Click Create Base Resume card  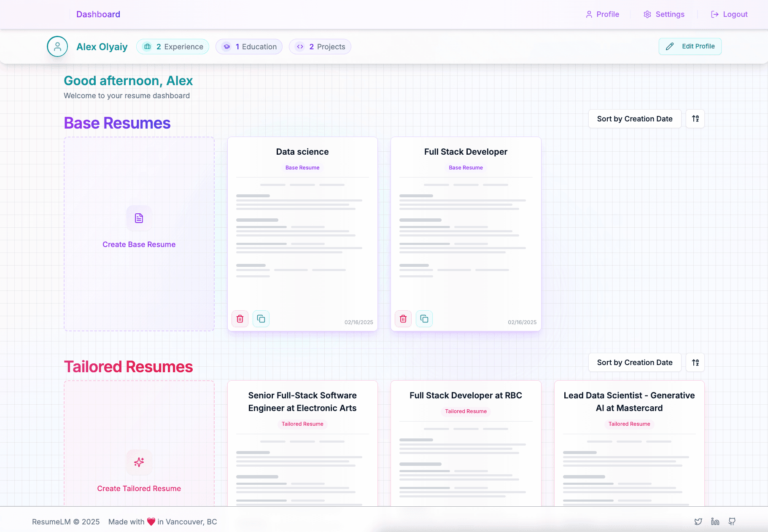click(x=139, y=234)
